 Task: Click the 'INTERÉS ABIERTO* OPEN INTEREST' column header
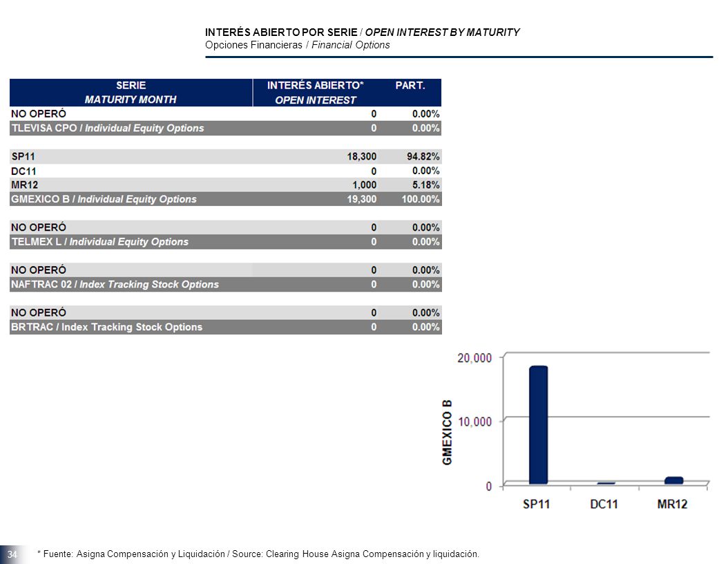(x=315, y=93)
